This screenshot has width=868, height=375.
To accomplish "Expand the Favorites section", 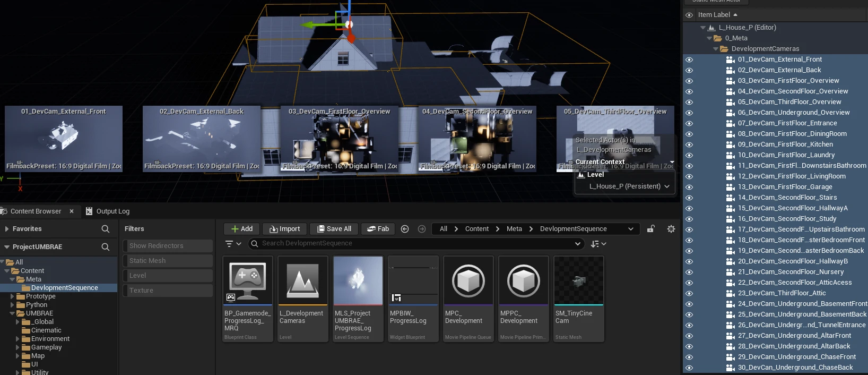I will [x=7, y=229].
